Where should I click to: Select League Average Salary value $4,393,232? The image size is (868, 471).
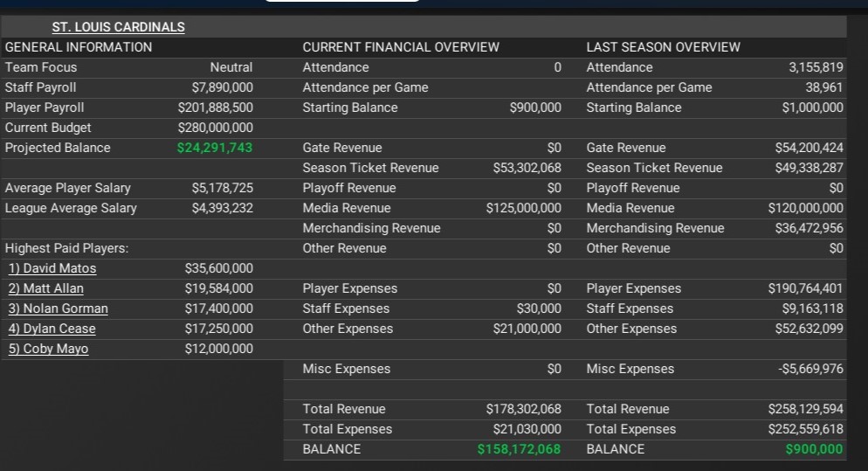[x=223, y=208]
